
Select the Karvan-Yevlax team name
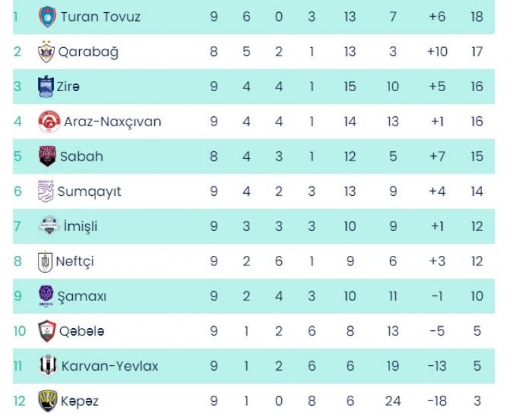pos(110,366)
